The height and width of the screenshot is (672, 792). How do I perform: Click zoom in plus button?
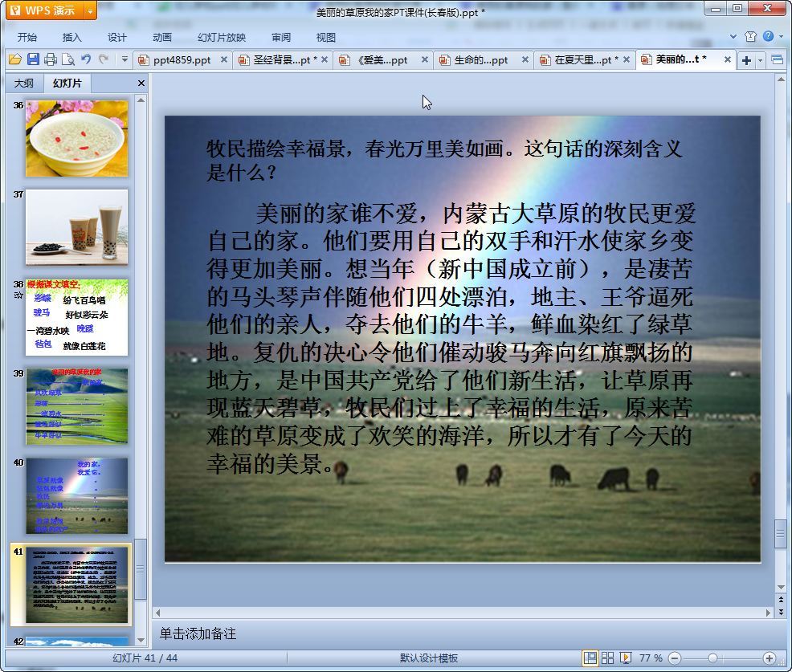click(770, 658)
